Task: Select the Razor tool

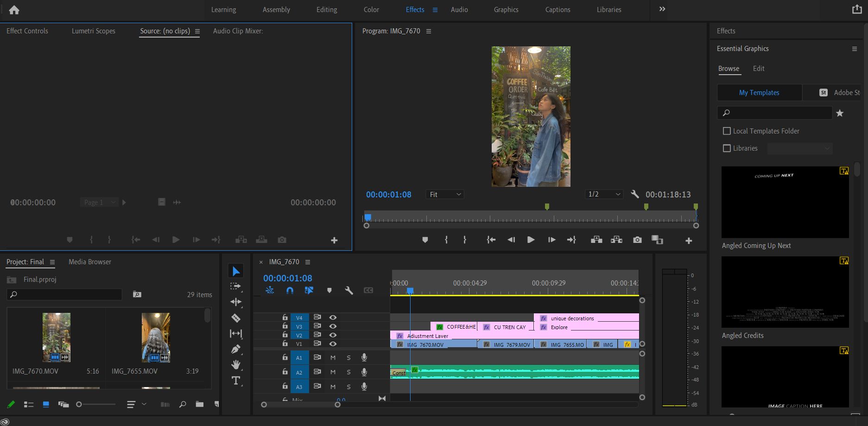Action: click(236, 318)
